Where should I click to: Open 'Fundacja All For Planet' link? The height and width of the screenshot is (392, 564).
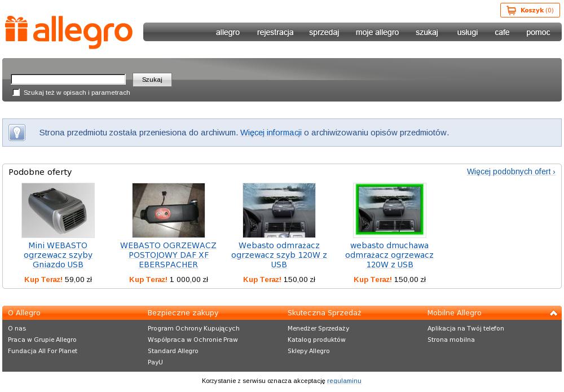tap(42, 351)
